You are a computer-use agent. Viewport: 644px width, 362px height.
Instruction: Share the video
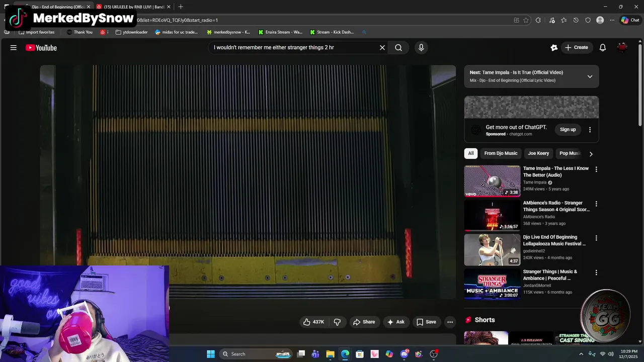click(364, 322)
